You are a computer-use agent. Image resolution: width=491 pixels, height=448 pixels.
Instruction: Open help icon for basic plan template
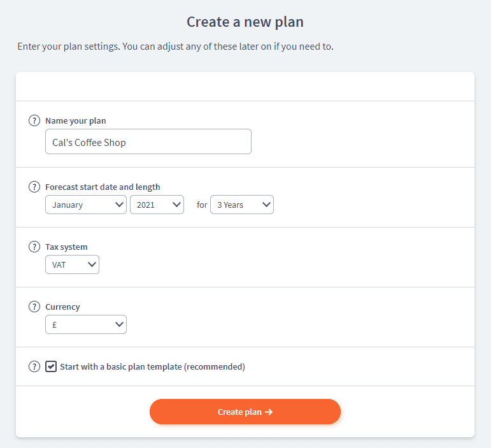[34, 366]
